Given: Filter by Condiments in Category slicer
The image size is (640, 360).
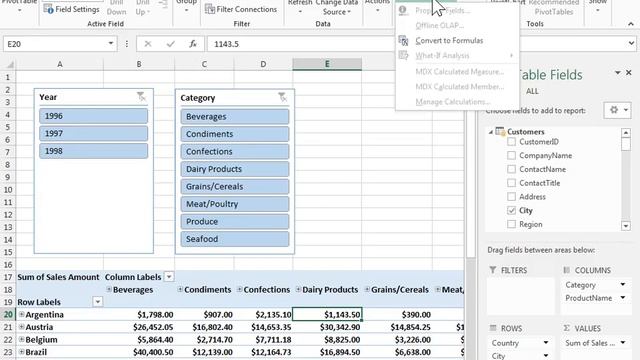Looking at the screenshot, I should point(235,134).
